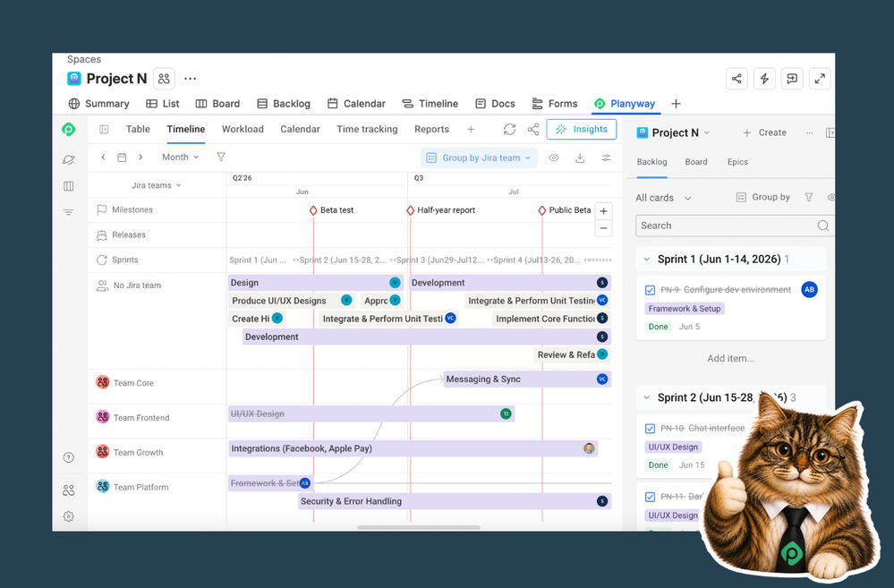
Task: Click the Create button in the right panel
Action: point(764,132)
